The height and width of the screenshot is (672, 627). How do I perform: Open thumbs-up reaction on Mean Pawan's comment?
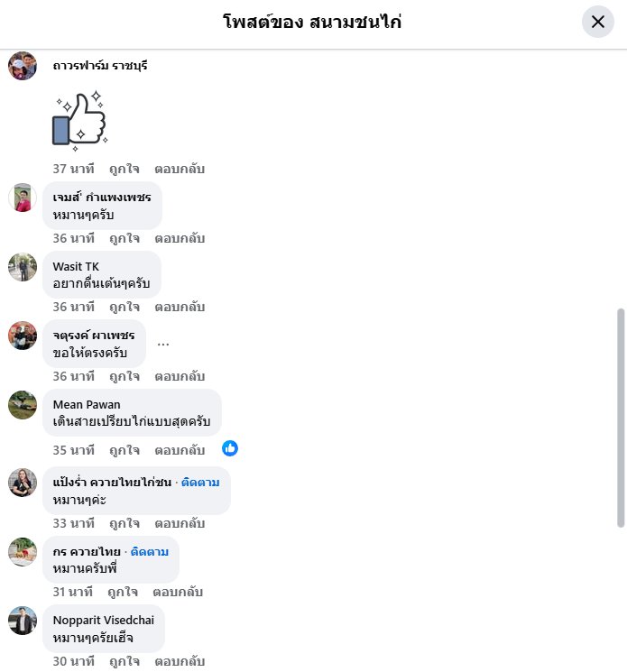click(230, 448)
